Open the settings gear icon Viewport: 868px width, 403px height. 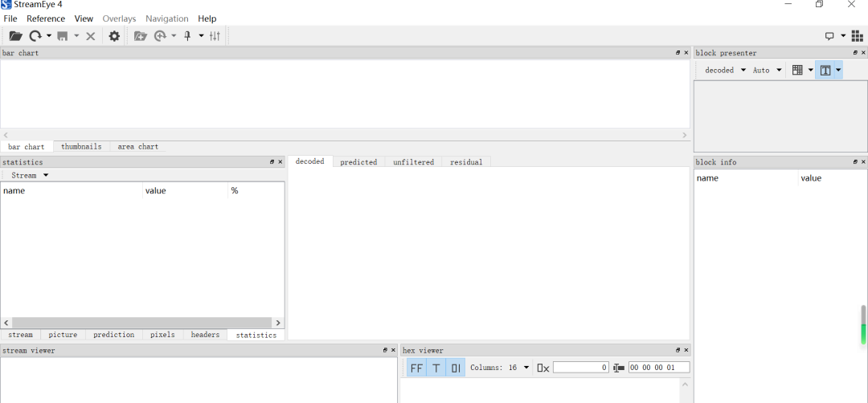114,36
